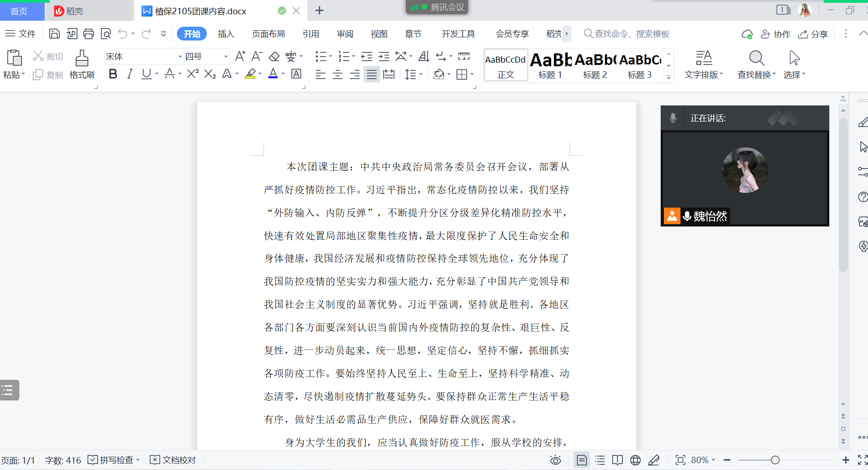Apply superscript formatting
This screenshot has width=868, height=470.
coord(193,74)
